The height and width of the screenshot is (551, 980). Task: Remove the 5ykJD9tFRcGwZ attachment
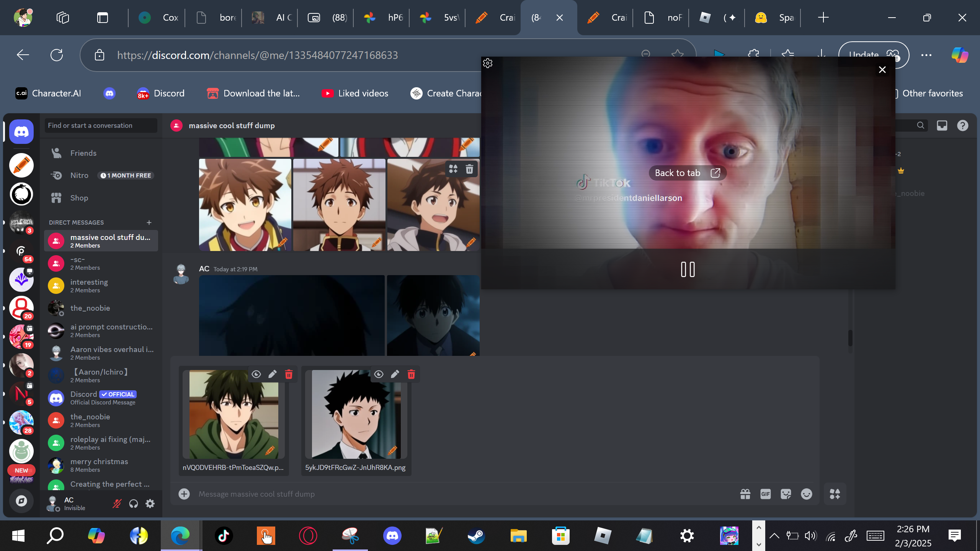click(x=411, y=374)
